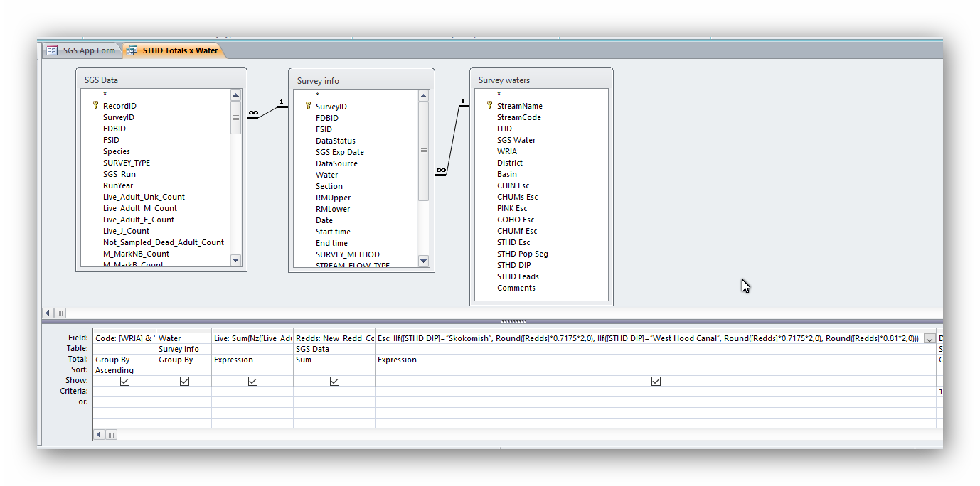Select WRIA field in Survey waters

(507, 151)
